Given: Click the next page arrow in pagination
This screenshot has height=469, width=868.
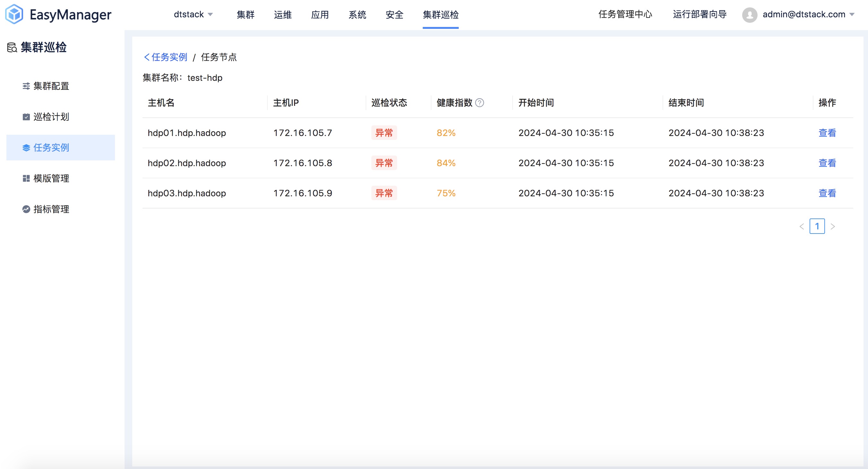Looking at the screenshot, I should (x=833, y=226).
